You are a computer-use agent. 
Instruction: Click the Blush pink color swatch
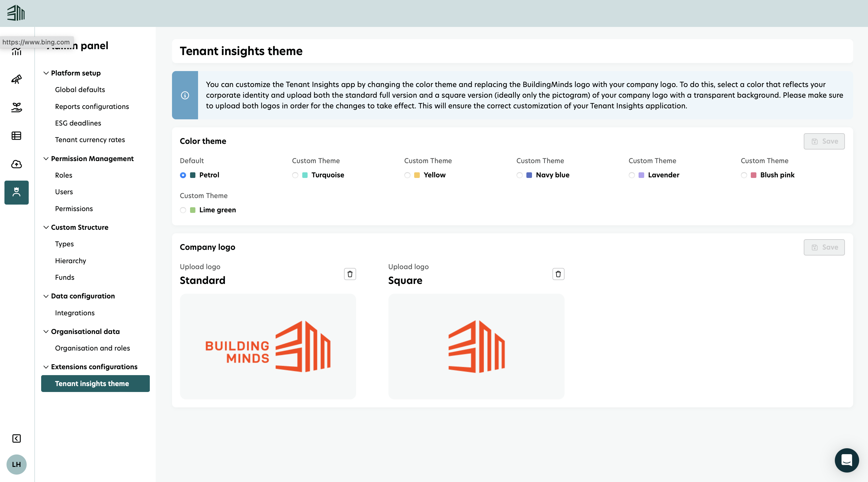point(753,175)
